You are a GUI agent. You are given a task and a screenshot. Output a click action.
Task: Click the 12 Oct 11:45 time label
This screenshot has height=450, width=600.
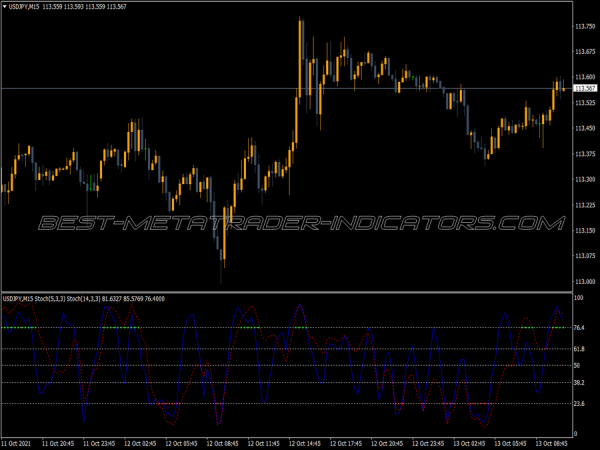(264, 444)
